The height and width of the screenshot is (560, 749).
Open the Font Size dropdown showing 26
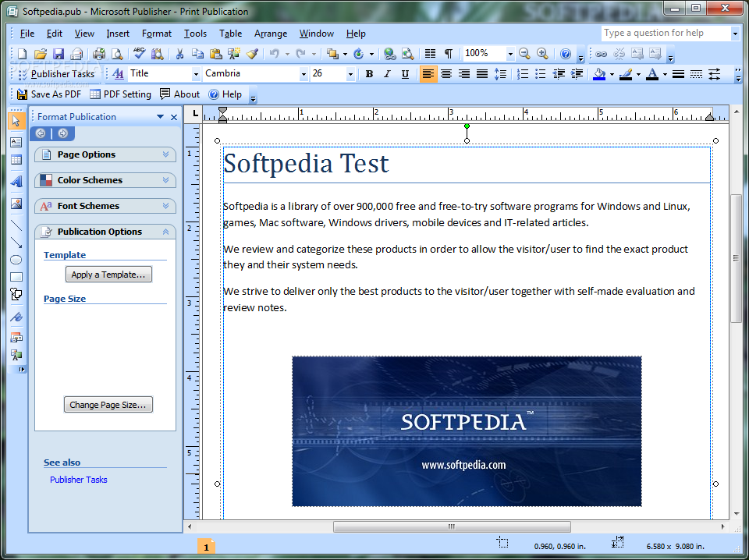click(x=350, y=74)
